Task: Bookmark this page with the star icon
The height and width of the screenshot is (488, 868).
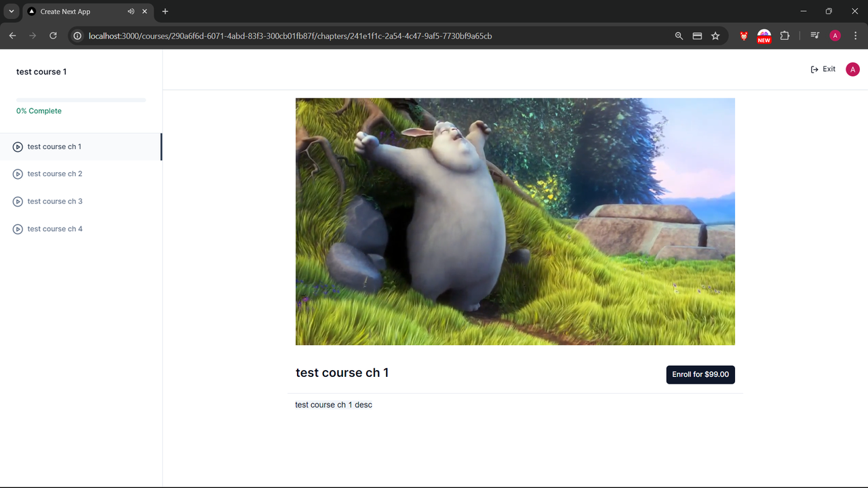Action: click(715, 36)
